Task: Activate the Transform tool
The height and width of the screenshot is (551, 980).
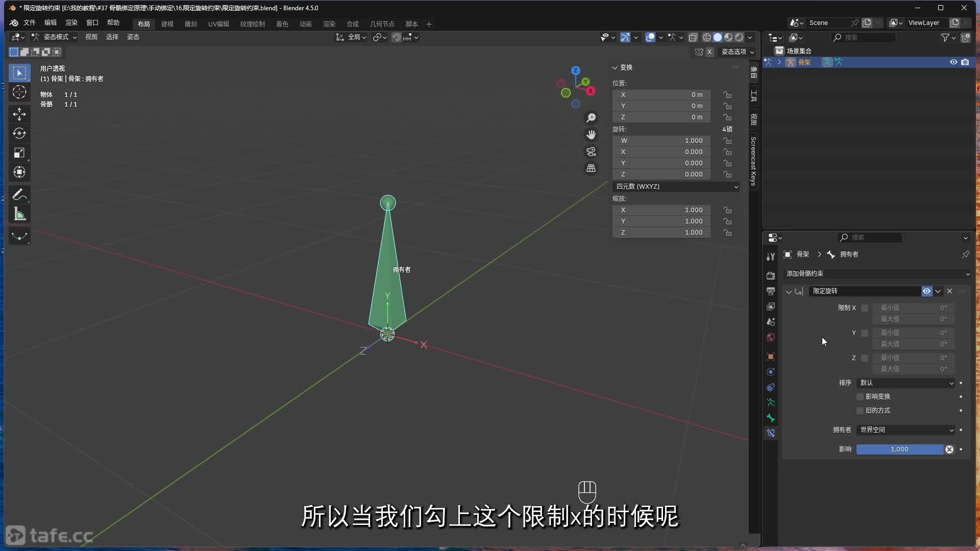Action: [x=19, y=172]
